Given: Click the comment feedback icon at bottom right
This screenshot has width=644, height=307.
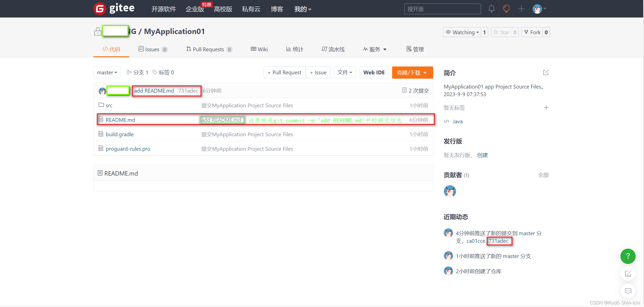Looking at the screenshot, I should coord(628,291).
